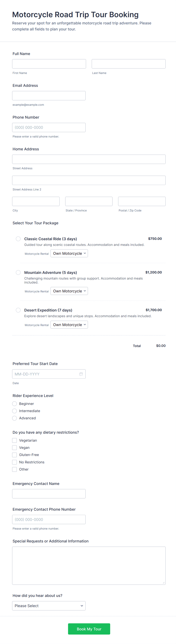Choose Mountain Adventure tour option
This screenshot has height=644, width=176.
tap(18, 273)
